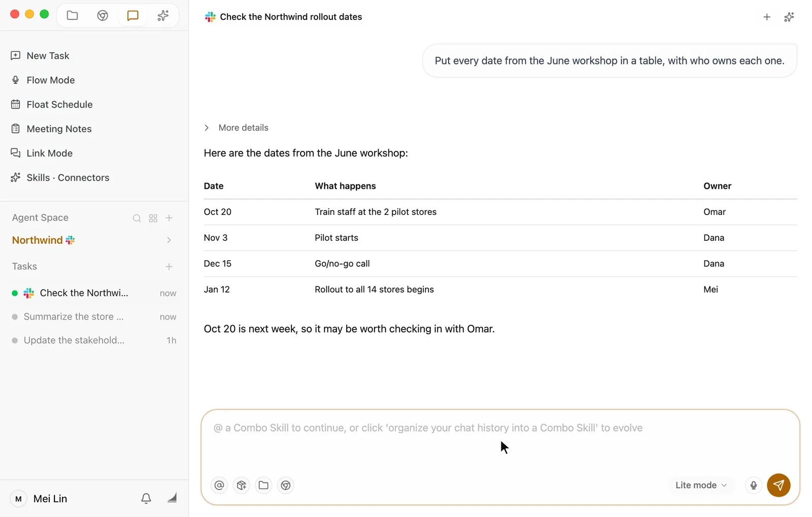
Task: Click the cube skill icon in composer
Action: point(242,485)
